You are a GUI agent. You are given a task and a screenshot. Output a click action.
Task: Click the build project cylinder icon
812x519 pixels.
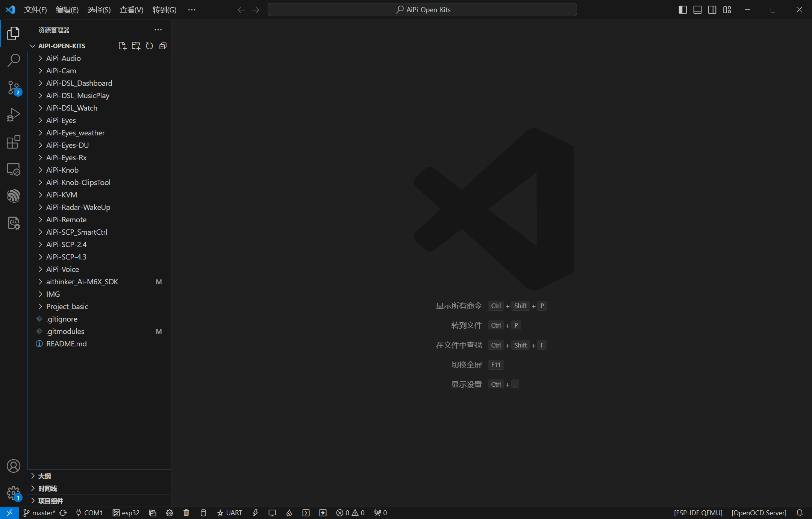point(203,513)
